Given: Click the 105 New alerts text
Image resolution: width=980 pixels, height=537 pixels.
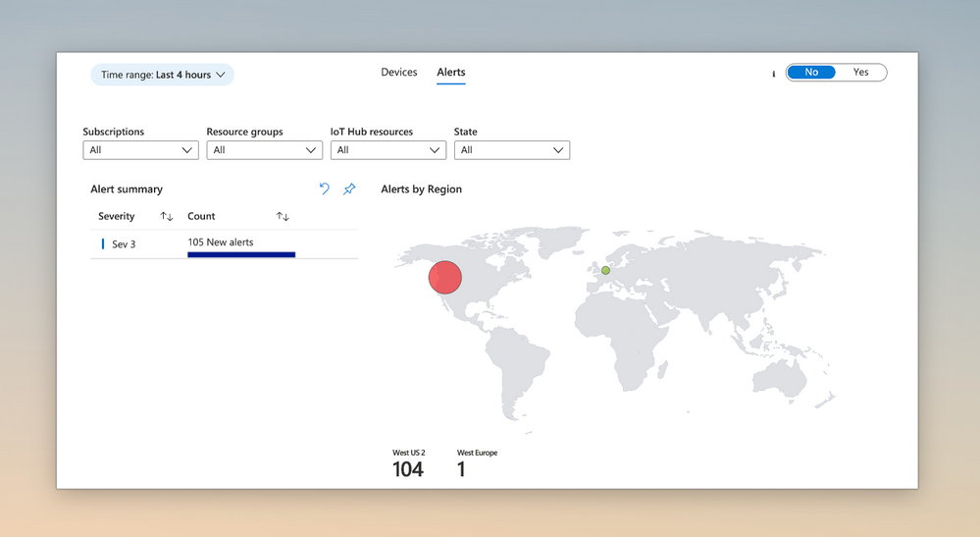Looking at the screenshot, I should [221, 242].
